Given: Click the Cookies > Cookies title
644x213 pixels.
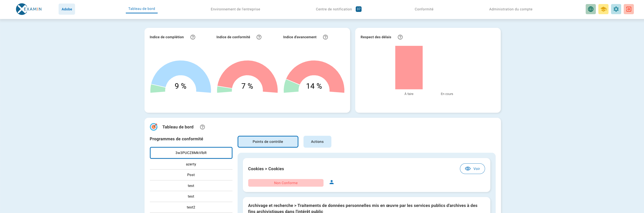Looking at the screenshot, I should 266,169.
